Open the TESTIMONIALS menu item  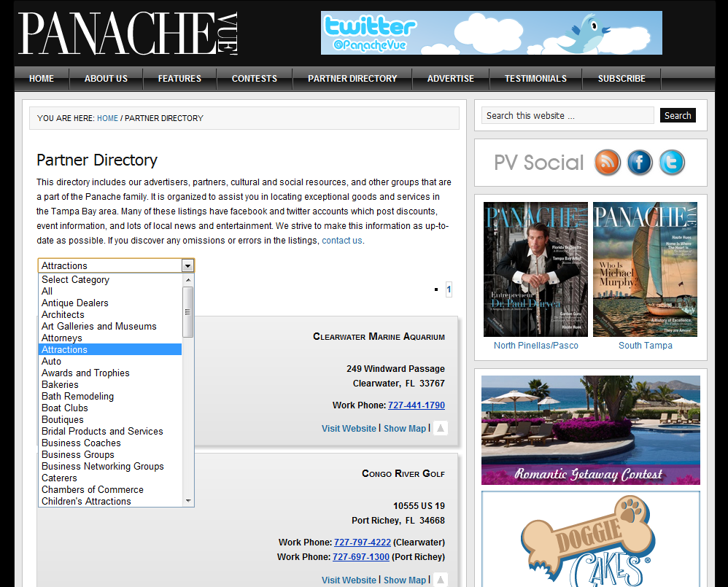pos(535,79)
